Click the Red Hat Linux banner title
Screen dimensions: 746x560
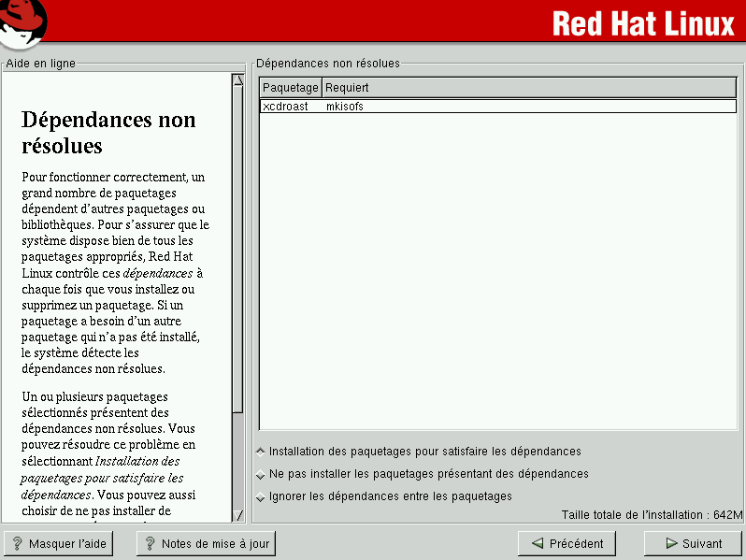[643, 22]
